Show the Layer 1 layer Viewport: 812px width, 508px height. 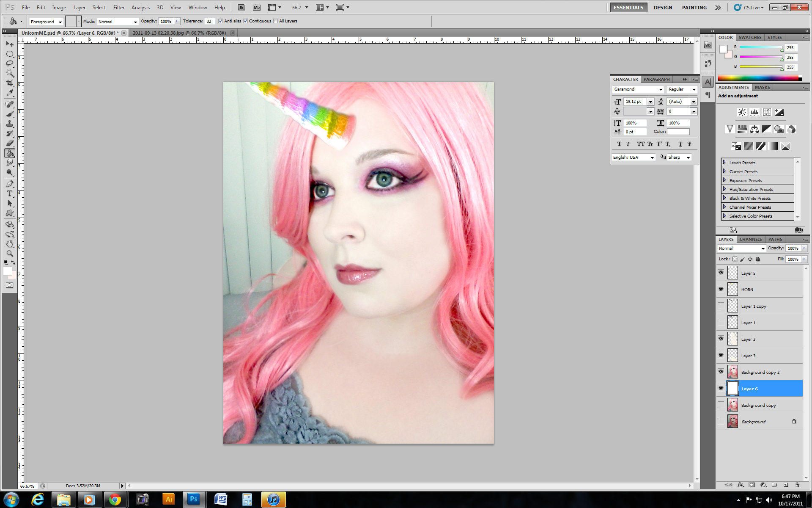721,322
